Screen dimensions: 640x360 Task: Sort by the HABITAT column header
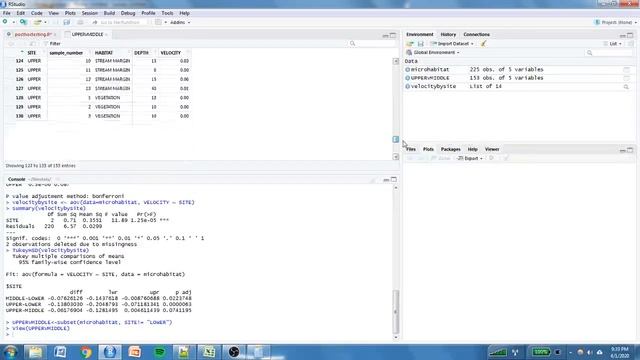point(104,53)
